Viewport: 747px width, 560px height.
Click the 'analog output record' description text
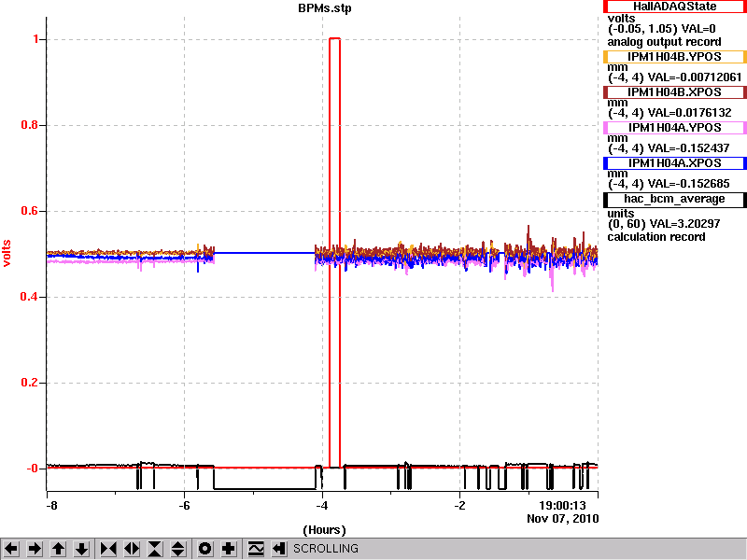[664, 42]
